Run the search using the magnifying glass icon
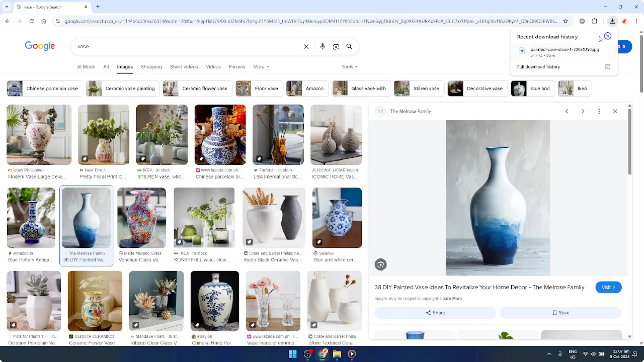 (349, 47)
